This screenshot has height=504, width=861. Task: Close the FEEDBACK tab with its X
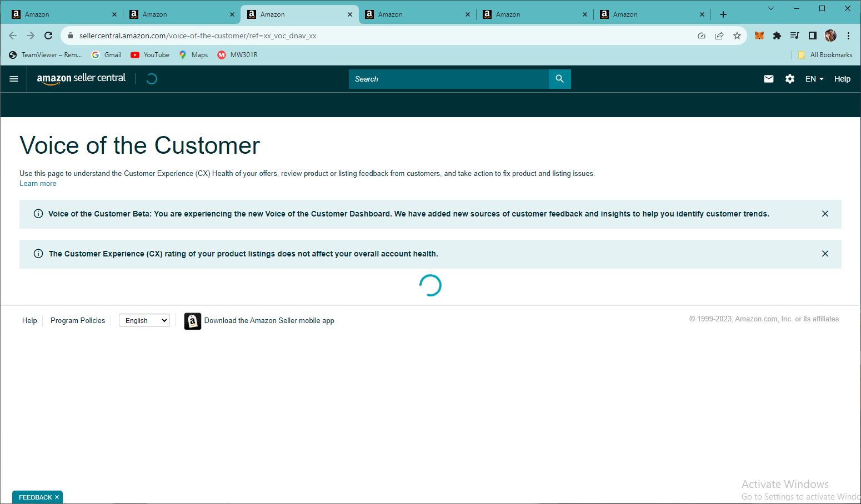[57, 497]
